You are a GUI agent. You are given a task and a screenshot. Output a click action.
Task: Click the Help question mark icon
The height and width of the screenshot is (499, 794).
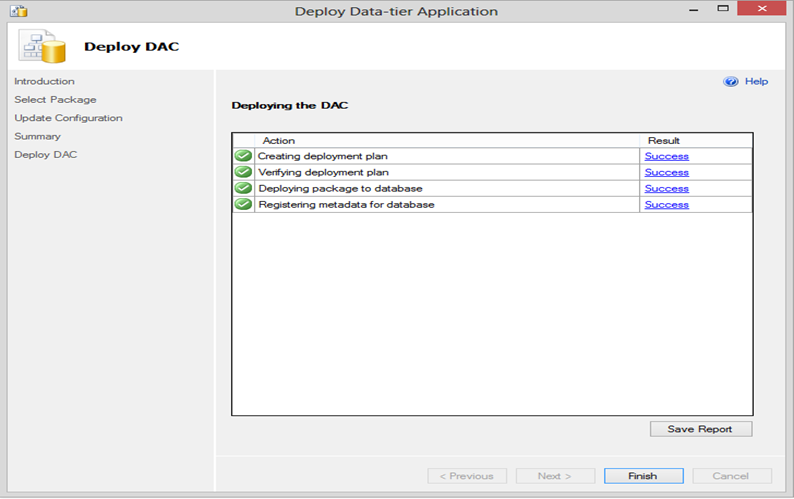click(x=730, y=82)
